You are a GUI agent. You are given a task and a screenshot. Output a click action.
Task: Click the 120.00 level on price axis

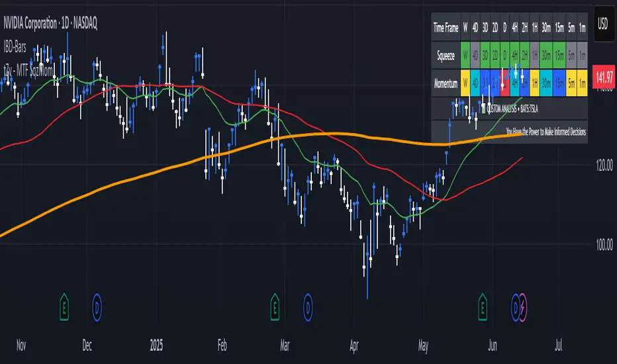(x=602, y=167)
